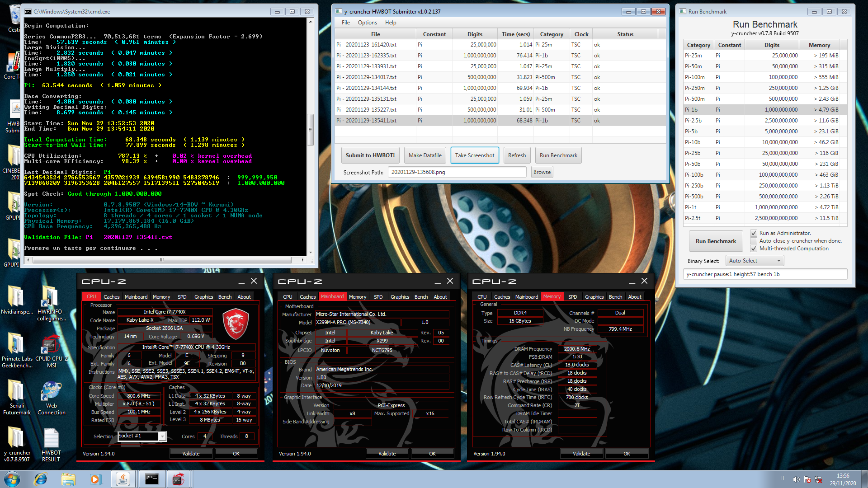Select the Pi-500m benchmark category row
Image resolution: width=868 pixels, height=488 pixels.
click(765, 99)
